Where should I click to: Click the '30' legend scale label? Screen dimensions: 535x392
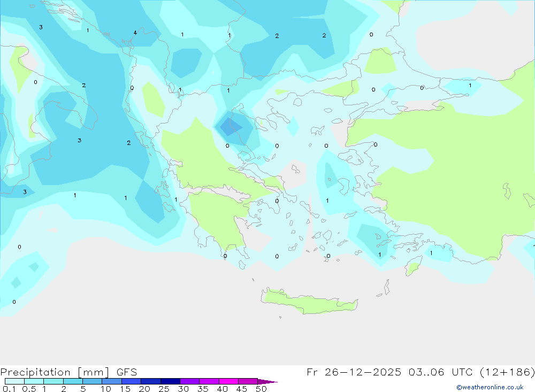click(x=184, y=389)
